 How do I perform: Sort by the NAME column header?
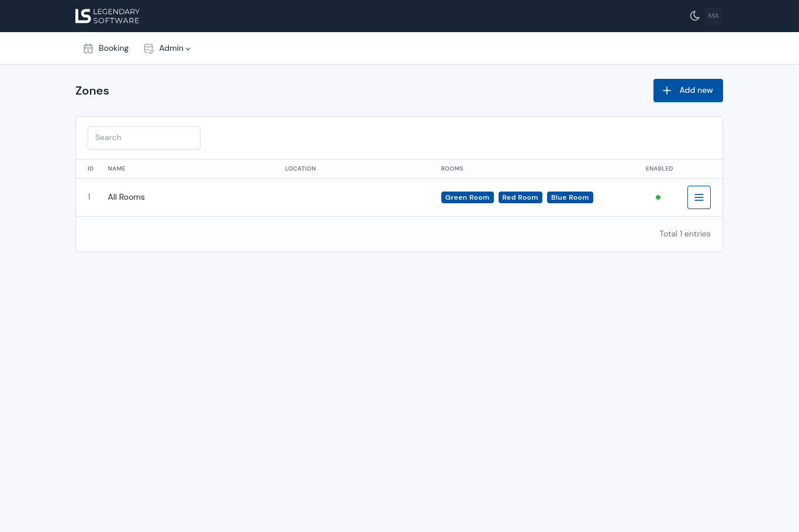pos(116,169)
